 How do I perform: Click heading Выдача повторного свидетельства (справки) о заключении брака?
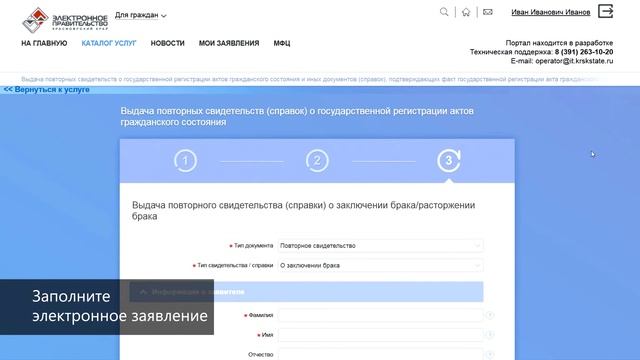(x=303, y=211)
